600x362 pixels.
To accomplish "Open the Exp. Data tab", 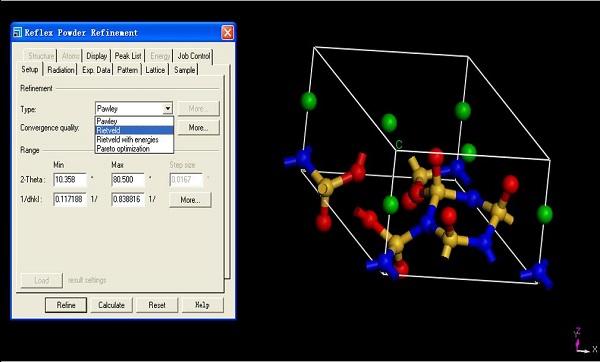I will click(96, 70).
